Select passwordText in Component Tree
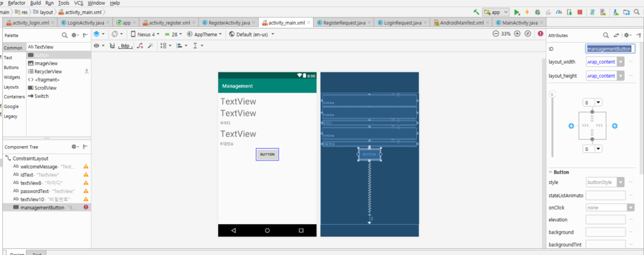 click(47, 192)
